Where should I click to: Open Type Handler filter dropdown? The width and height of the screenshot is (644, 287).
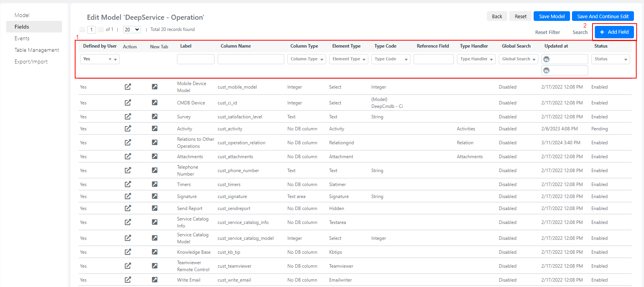(x=476, y=59)
